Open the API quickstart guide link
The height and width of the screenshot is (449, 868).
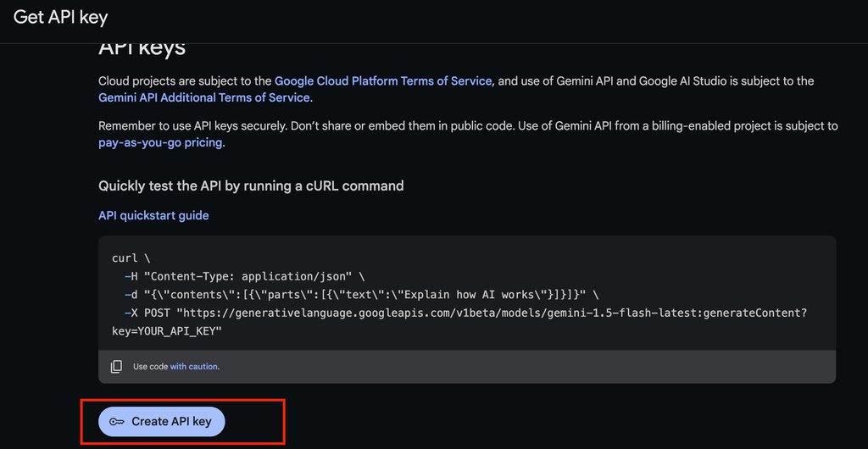(x=153, y=215)
